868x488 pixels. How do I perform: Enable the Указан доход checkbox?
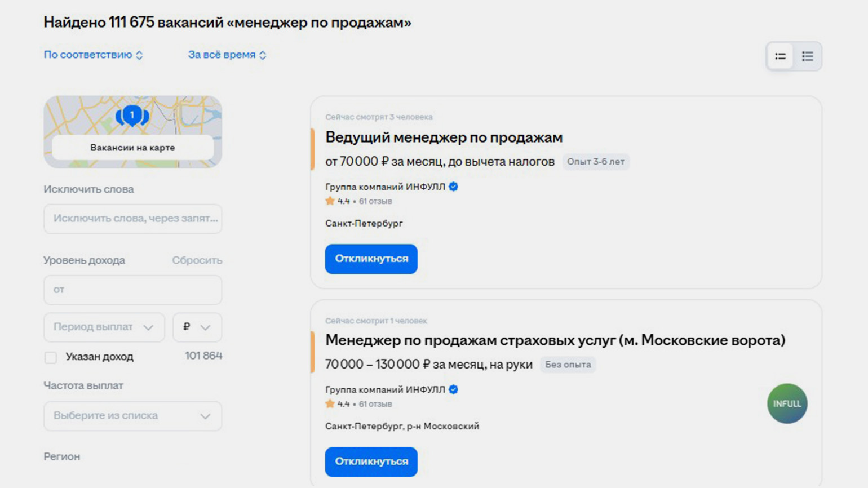click(x=51, y=357)
